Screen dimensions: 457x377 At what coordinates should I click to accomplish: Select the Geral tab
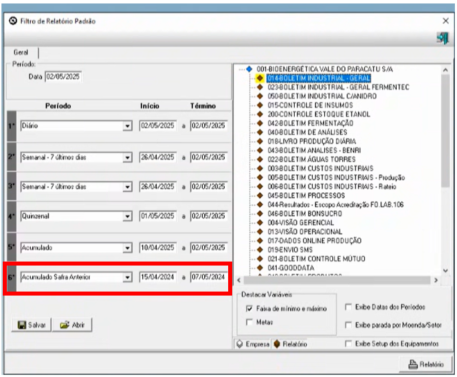point(21,52)
